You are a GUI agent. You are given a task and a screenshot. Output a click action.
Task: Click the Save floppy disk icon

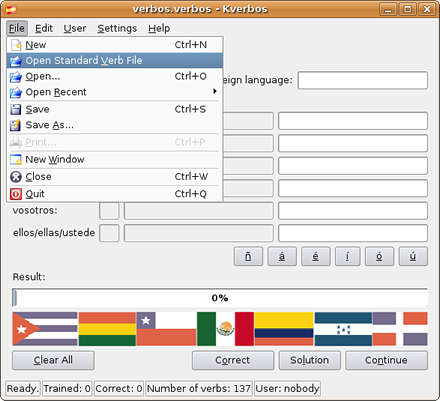16,109
